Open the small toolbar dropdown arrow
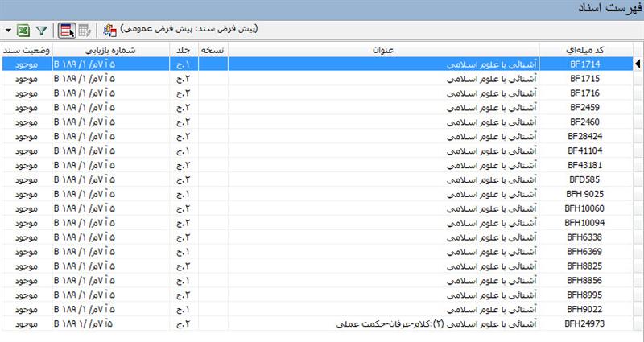 tap(8, 31)
